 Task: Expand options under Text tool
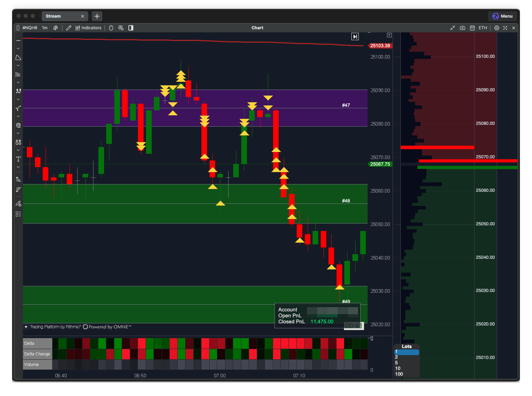[18, 167]
